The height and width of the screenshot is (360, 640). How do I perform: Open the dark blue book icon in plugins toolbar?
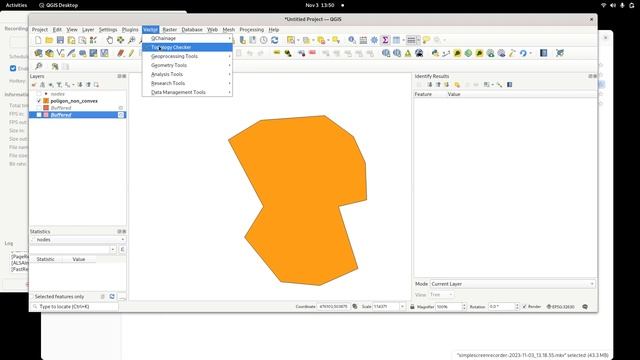pyautogui.click(x=543, y=53)
